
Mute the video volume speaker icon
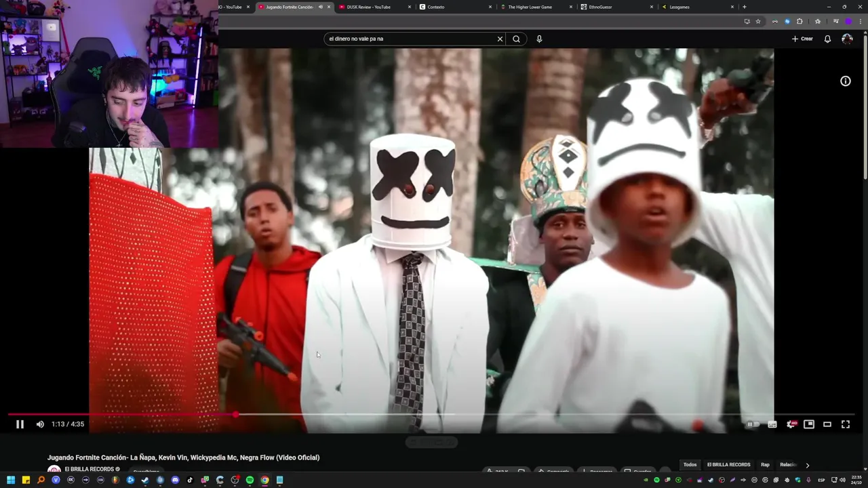coord(40,424)
